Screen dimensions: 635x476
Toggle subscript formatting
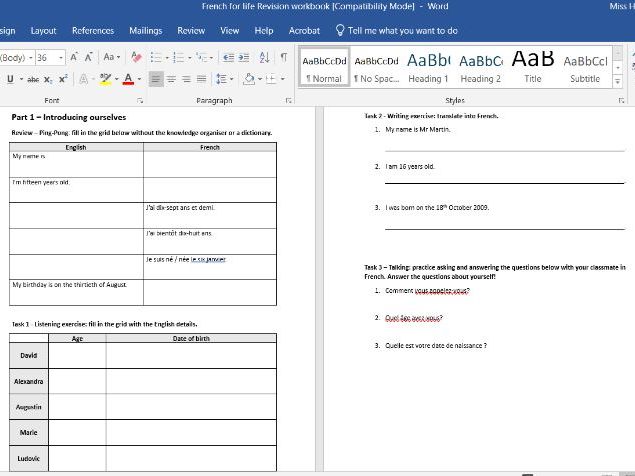coord(48,79)
